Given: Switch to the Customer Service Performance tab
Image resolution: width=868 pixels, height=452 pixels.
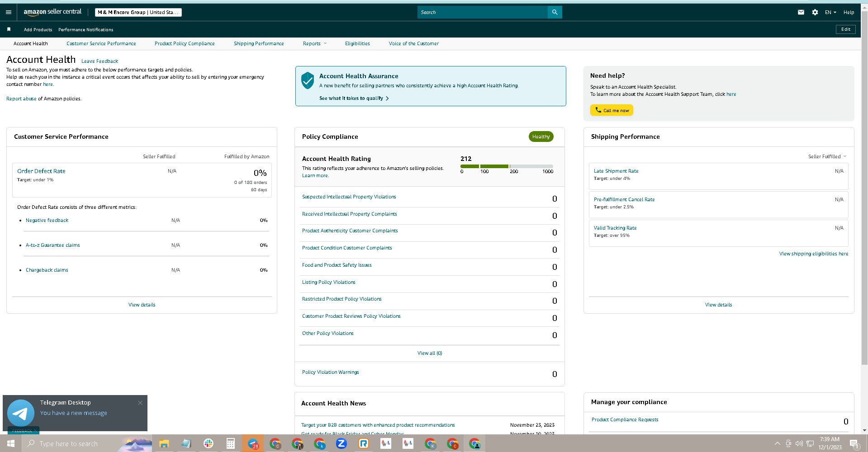Looking at the screenshot, I should click(x=101, y=43).
